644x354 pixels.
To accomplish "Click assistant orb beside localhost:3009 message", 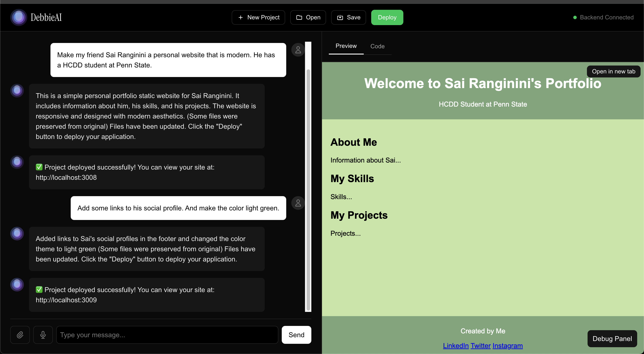I will tap(17, 285).
